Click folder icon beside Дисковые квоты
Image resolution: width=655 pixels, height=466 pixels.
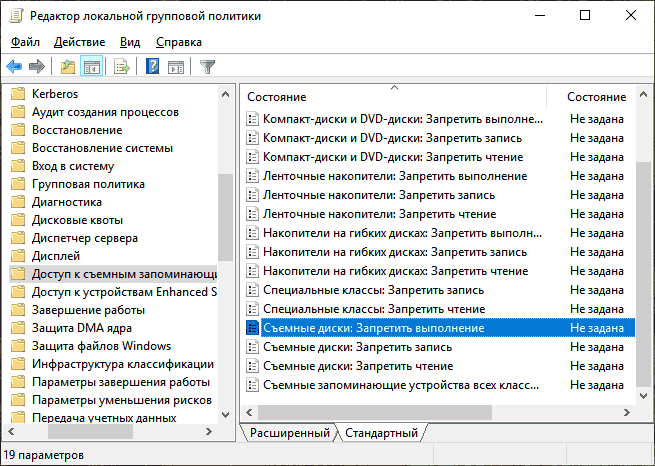[x=18, y=220]
